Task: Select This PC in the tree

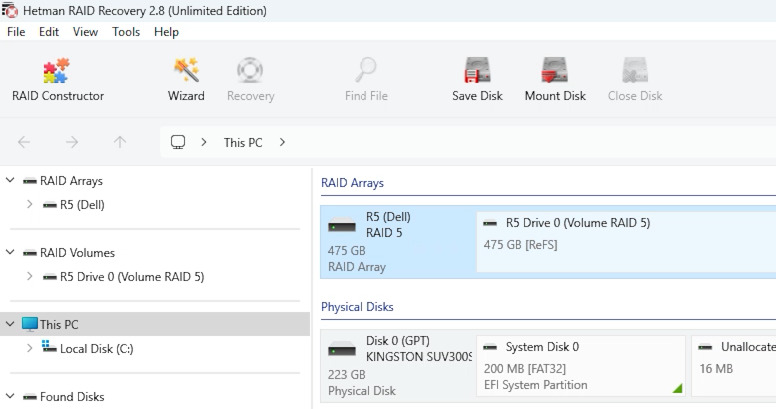Action: 59,325
